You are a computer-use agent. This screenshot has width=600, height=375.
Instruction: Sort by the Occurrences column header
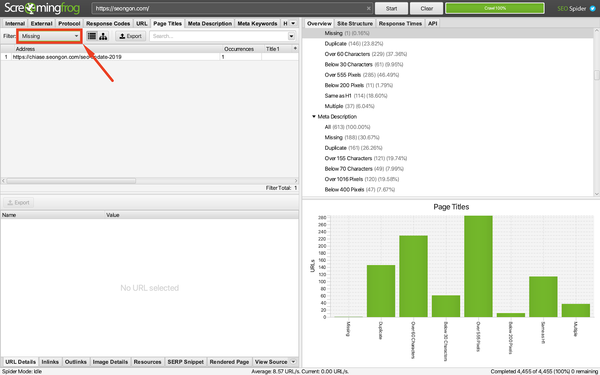point(243,49)
